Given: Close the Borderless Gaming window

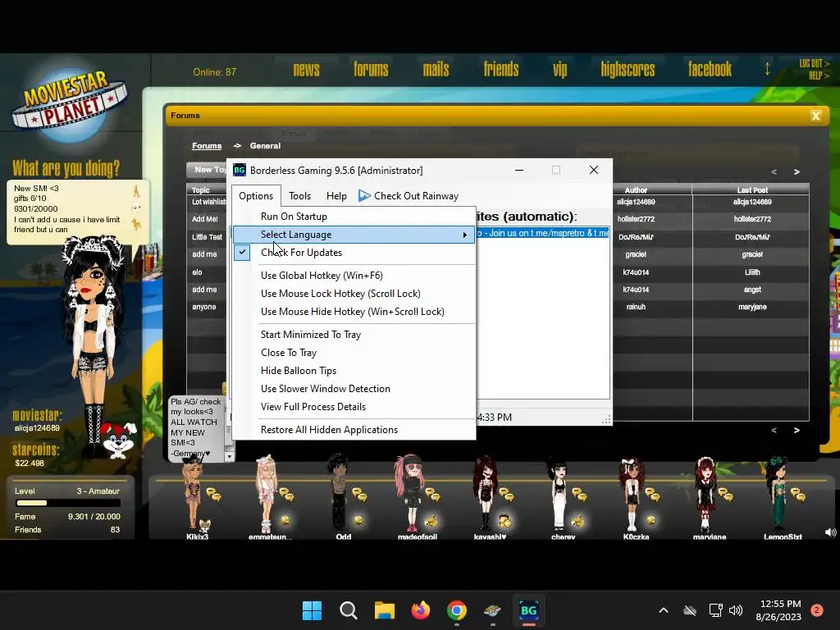Looking at the screenshot, I should click(x=594, y=171).
